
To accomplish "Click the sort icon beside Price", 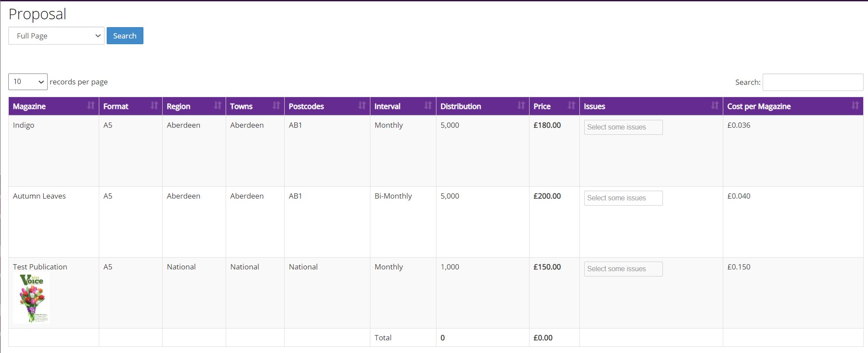I will pyautogui.click(x=571, y=105).
